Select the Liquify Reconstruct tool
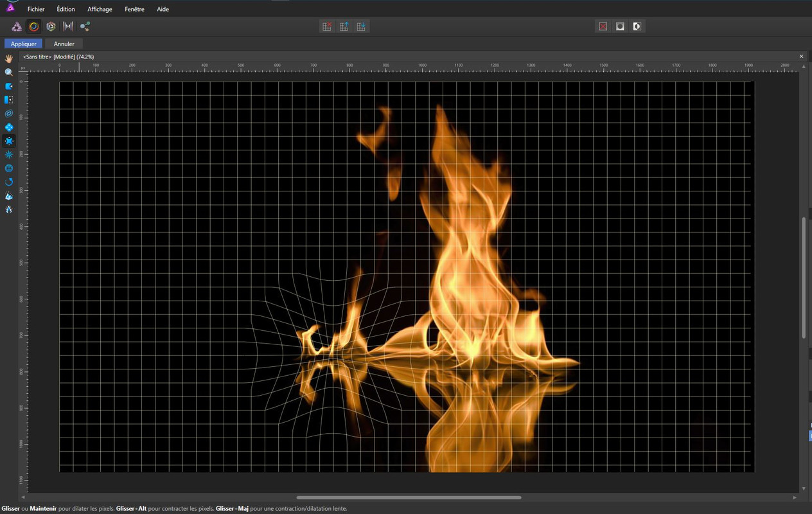Image resolution: width=812 pixels, height=514 pixels. pos(9,182)
